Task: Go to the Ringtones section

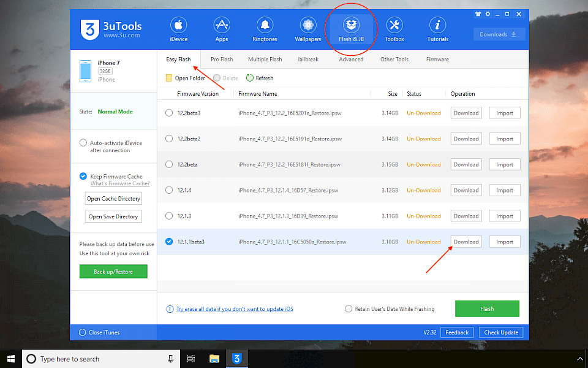Action: tap(265, 29)
